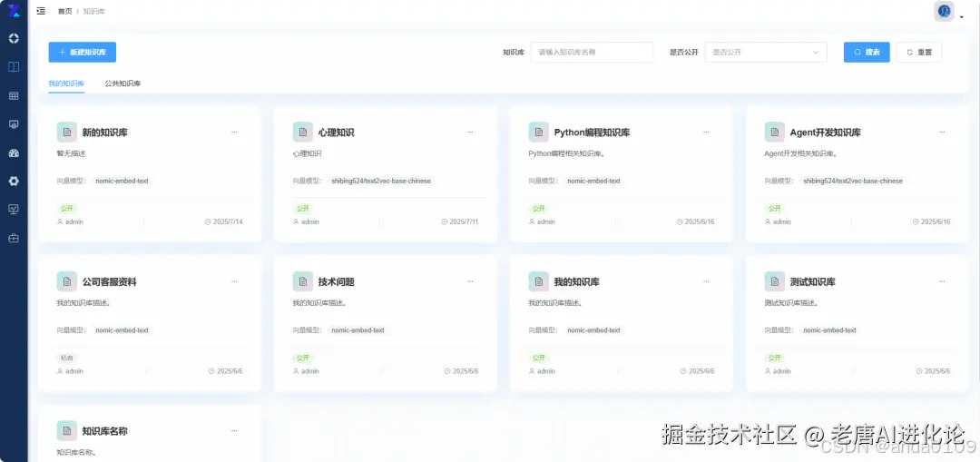This screenshot has width=980, height=462.
Task: Switch to 公共知识库 tab
Action: click(x=122, y=84)
